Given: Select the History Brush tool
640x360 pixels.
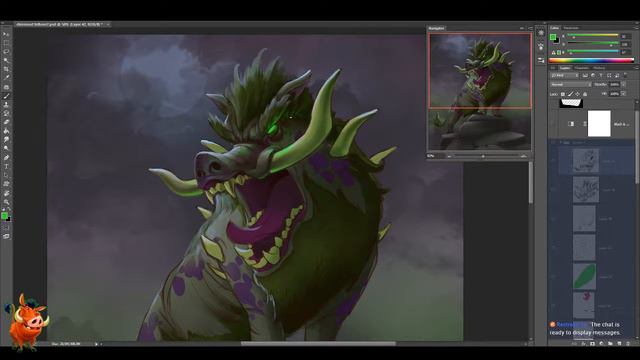Looking at the screenshot, I should (x=6, y=113).
